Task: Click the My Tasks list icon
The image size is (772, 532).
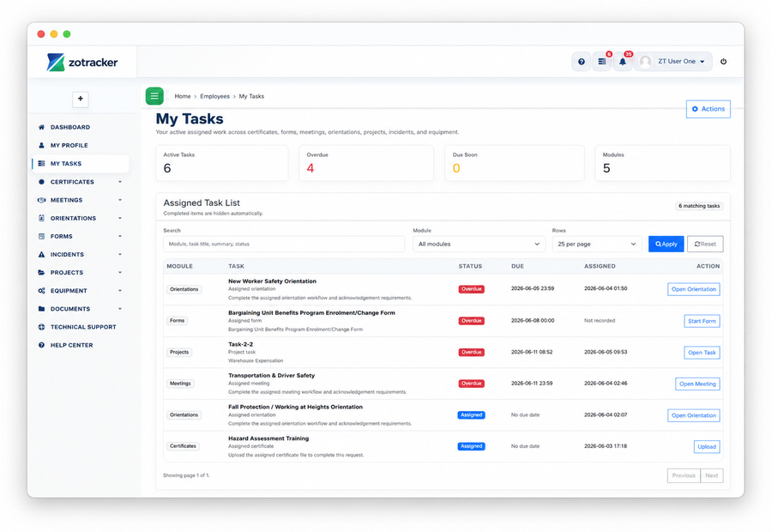Action: (41, 164)
